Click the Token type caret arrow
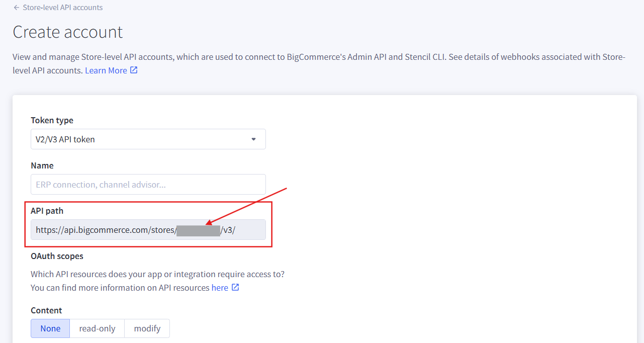 pyautogui.click(x=254, y=139)
